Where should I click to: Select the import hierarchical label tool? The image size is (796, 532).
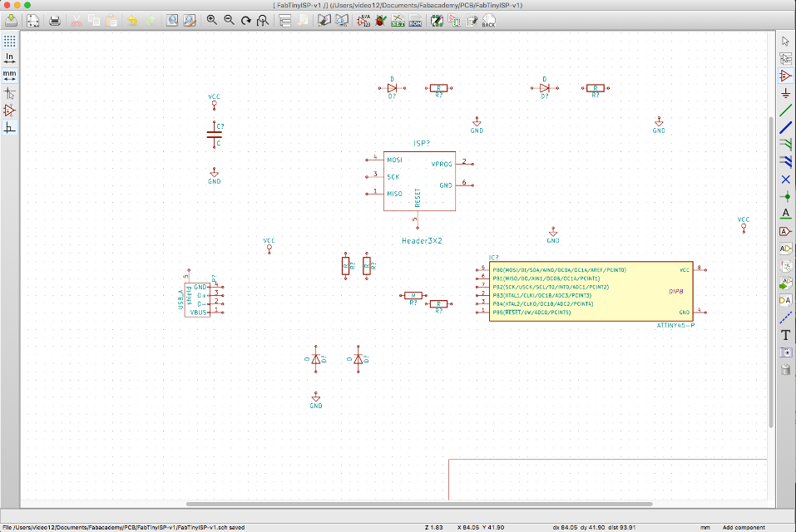pos(786,283)
